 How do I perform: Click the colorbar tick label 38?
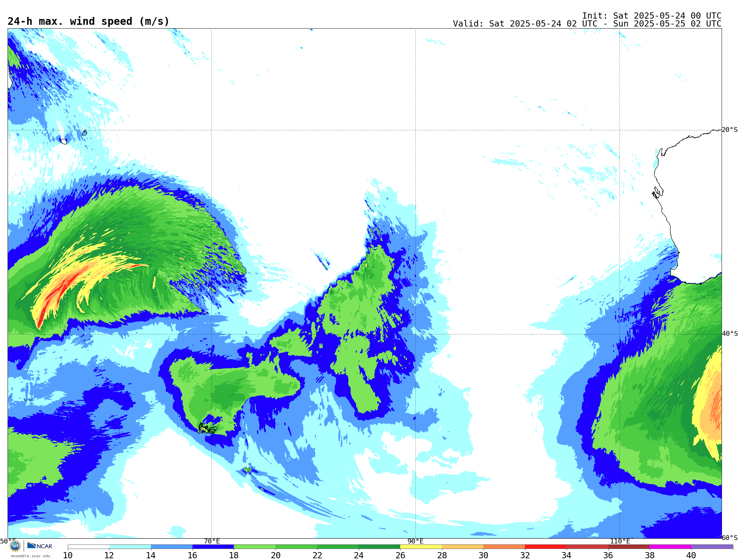650,556
